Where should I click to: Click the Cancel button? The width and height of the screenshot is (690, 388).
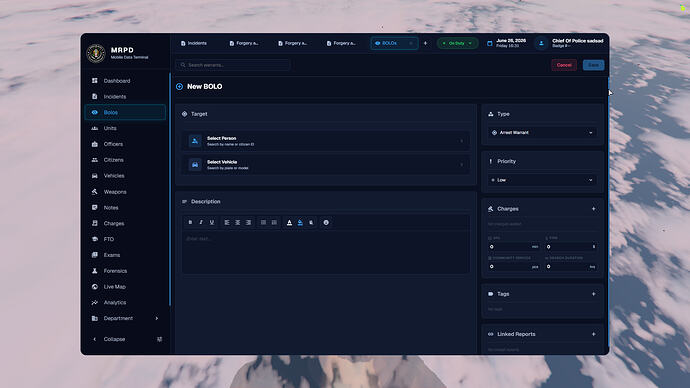pyautogui.click(x=564, y=65)
